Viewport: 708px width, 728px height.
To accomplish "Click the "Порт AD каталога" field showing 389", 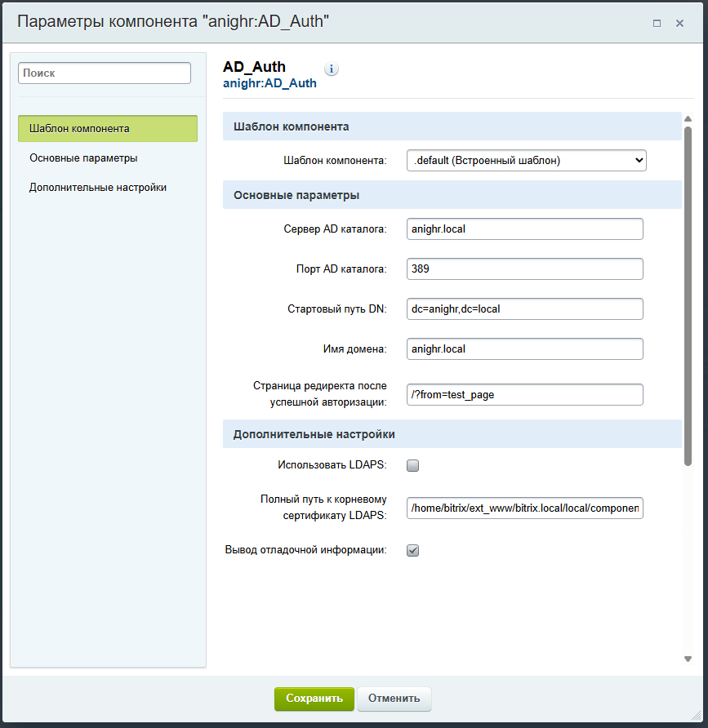I will tap(525, 269).
